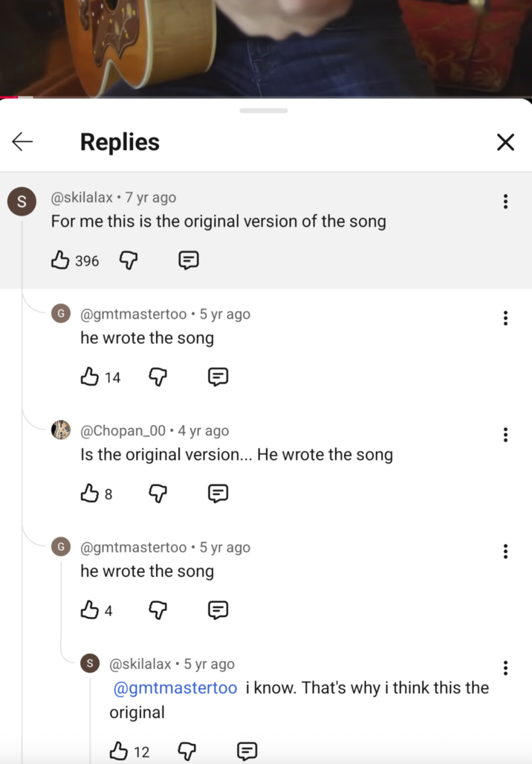Reply to the @gmtmastertoo comment with 14 likes
The width and height of the screenshot is (532, 764).
[x=218, y=377]
